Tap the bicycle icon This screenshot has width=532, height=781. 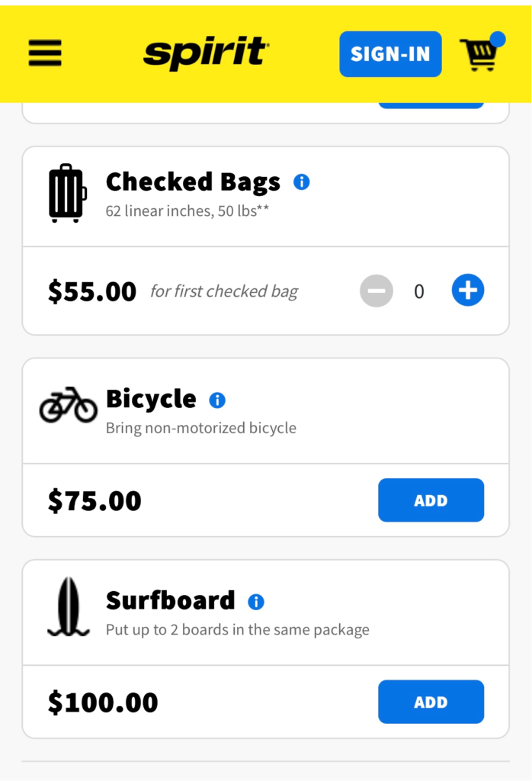pos(68,405)
